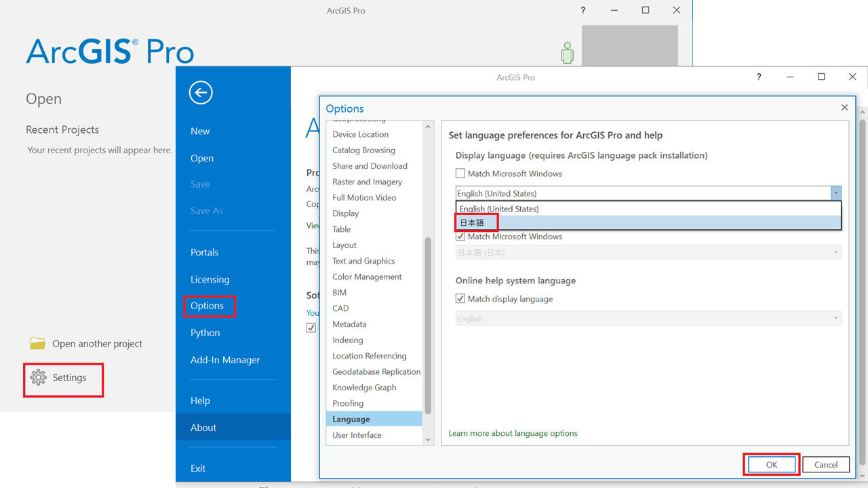Go to Licensing in the sidebar
Screen dimensions: 868x488
tap(210, 279)
